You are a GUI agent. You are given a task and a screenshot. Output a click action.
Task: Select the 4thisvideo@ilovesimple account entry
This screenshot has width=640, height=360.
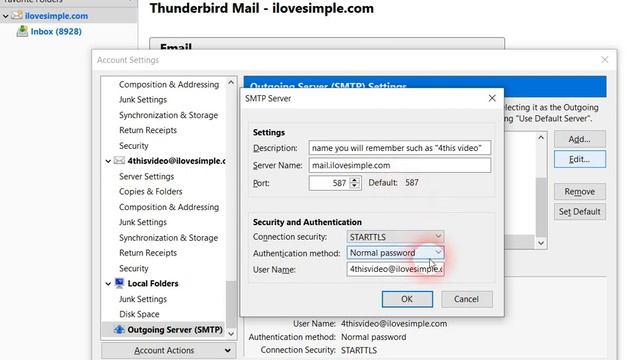[x=176, y=161]
